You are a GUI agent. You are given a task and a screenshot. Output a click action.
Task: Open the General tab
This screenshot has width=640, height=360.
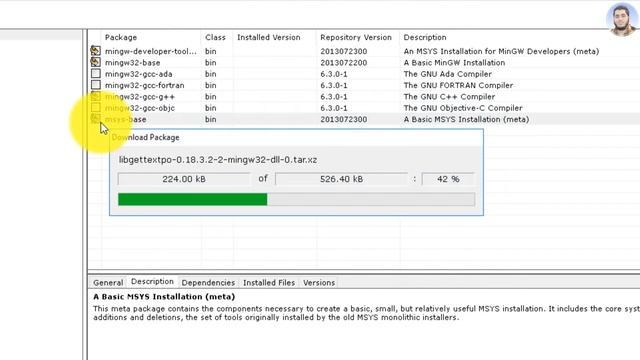(x=108, y=282)
